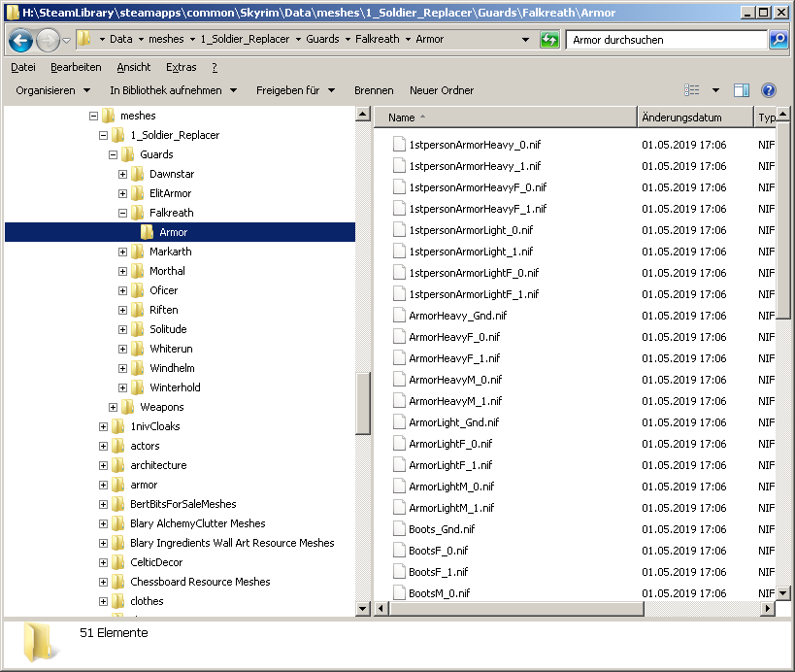Open the Datei menu
Screen dimensions: 795x672
[23, 67]
